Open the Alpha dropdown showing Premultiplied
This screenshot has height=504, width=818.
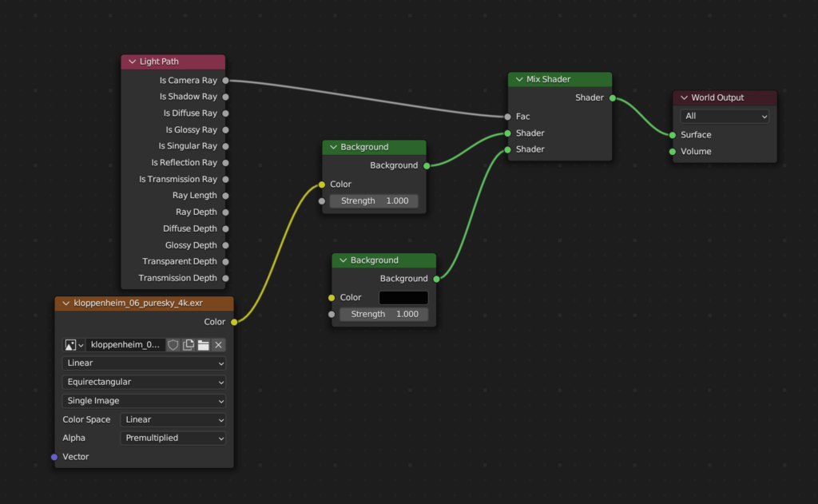point(173,438)
